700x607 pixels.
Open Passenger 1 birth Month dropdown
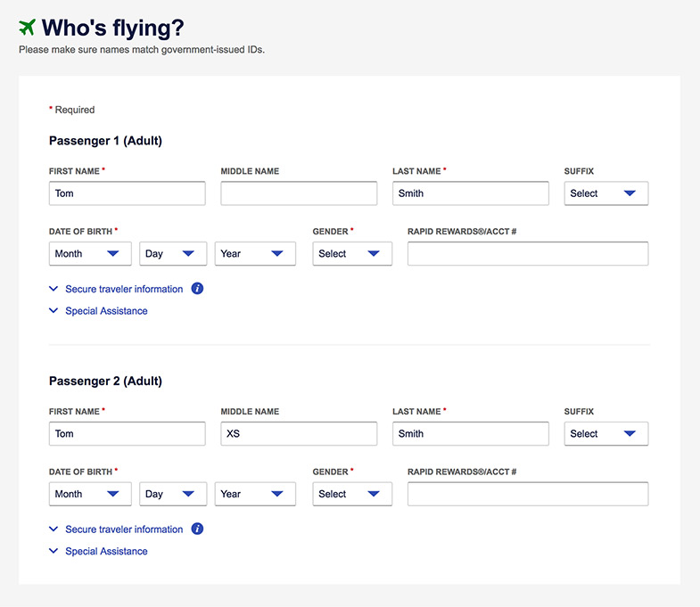click(x=90, y=254)
